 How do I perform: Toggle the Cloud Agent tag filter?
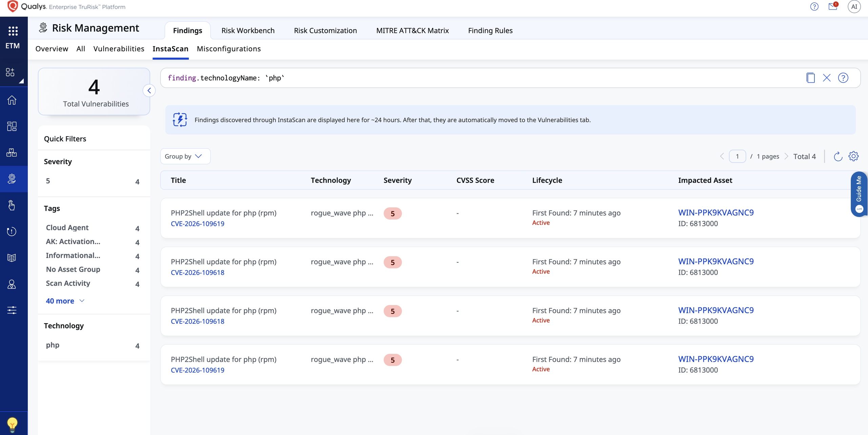tap(93, 228)
